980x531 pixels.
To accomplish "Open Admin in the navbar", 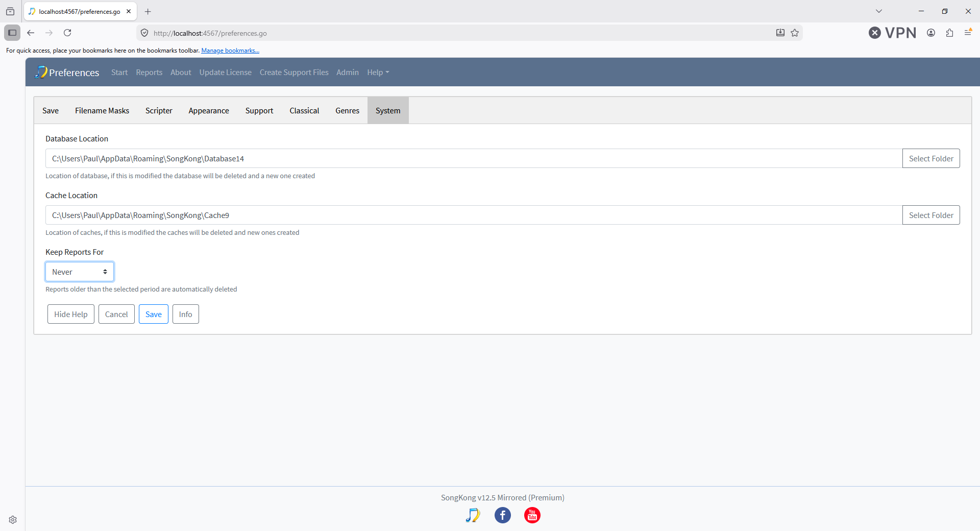I will click(x=348, y=72).
